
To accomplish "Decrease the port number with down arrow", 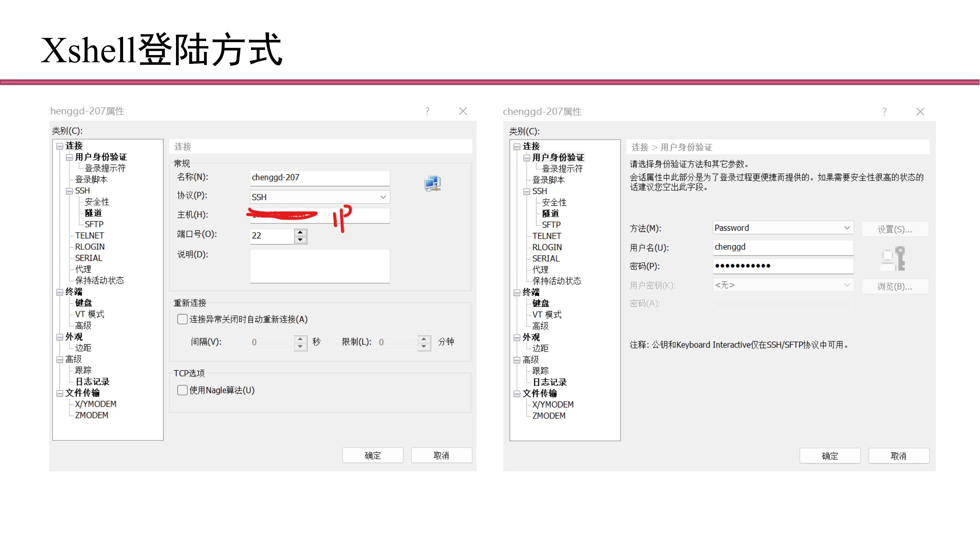I will [x=300, y=240].
